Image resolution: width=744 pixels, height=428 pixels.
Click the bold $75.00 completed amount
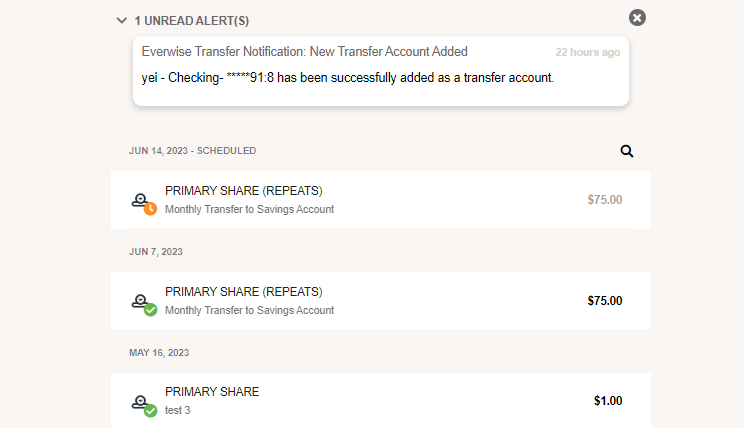pos(604,301)
